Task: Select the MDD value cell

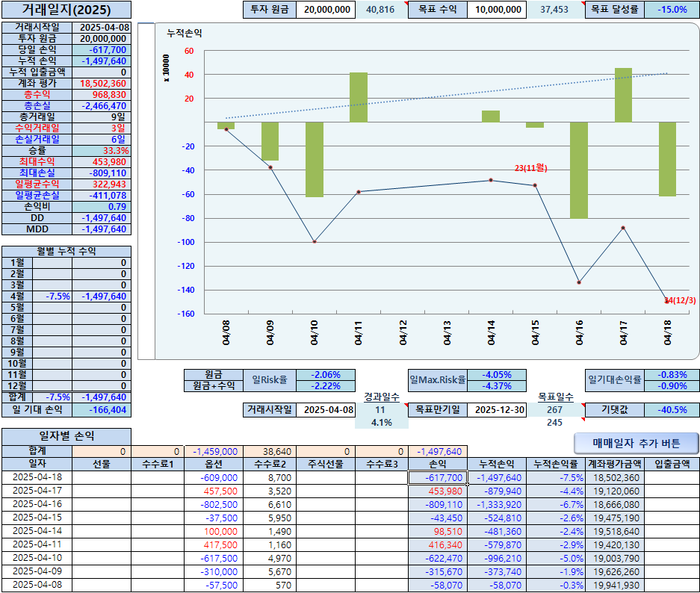Action: (102, 229)
